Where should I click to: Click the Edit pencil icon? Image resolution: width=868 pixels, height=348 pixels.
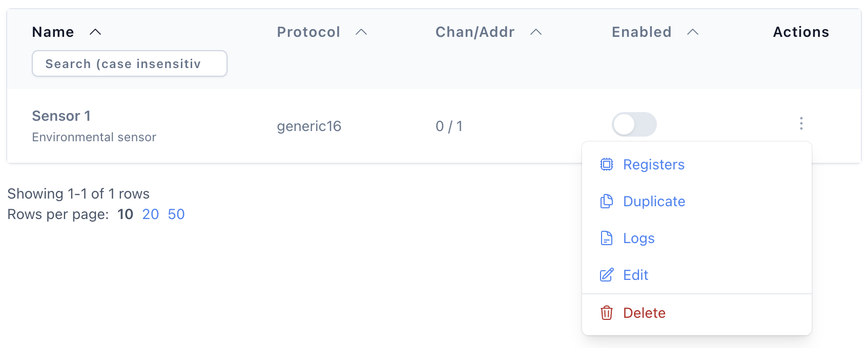point(607,275)
